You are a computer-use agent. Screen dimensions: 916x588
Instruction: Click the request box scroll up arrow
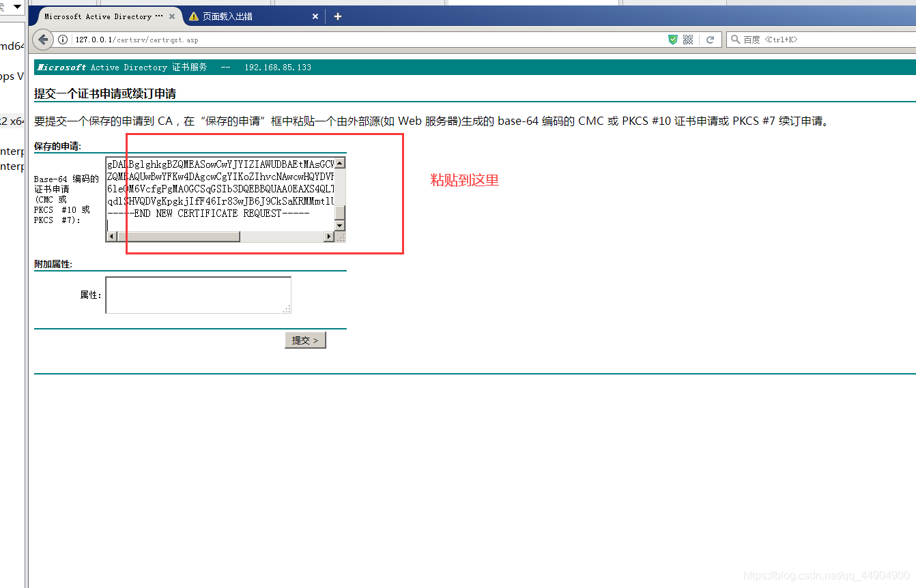click(340, 163)
